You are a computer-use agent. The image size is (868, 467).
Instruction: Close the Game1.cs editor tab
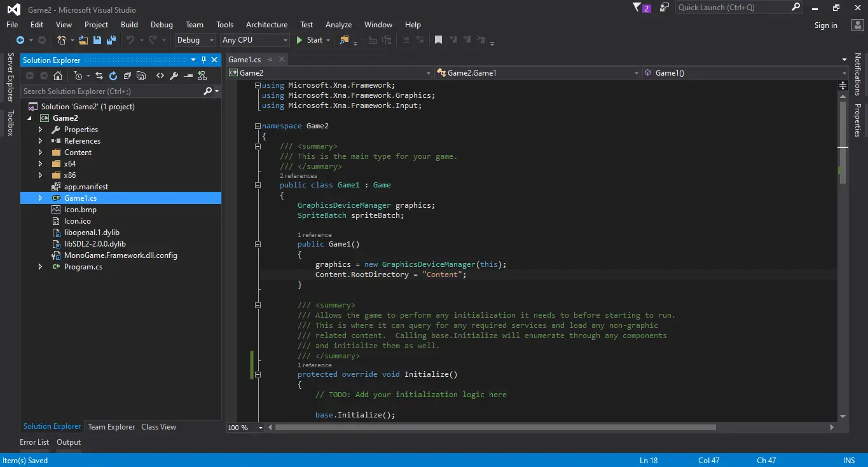pos(280,60)
